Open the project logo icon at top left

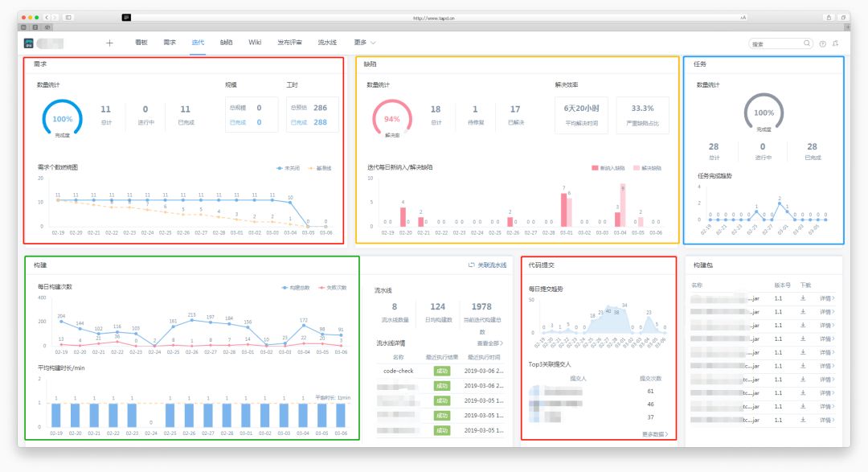click(29, 43)
